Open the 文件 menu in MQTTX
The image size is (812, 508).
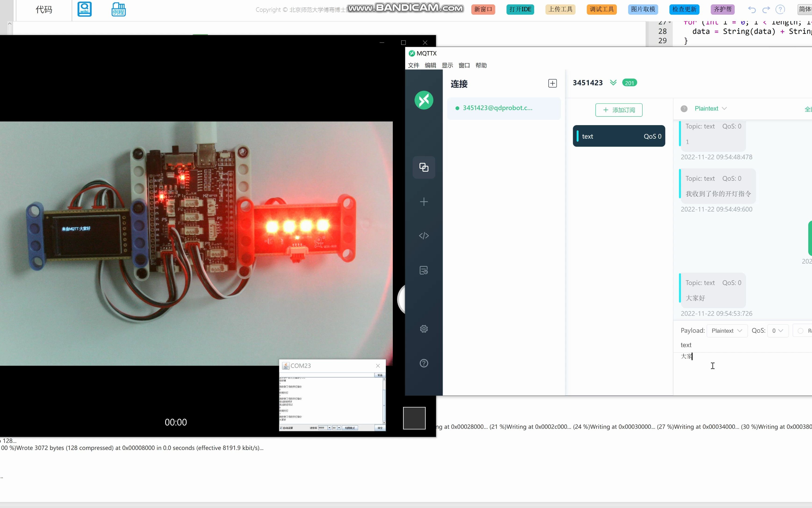(413, 65)
